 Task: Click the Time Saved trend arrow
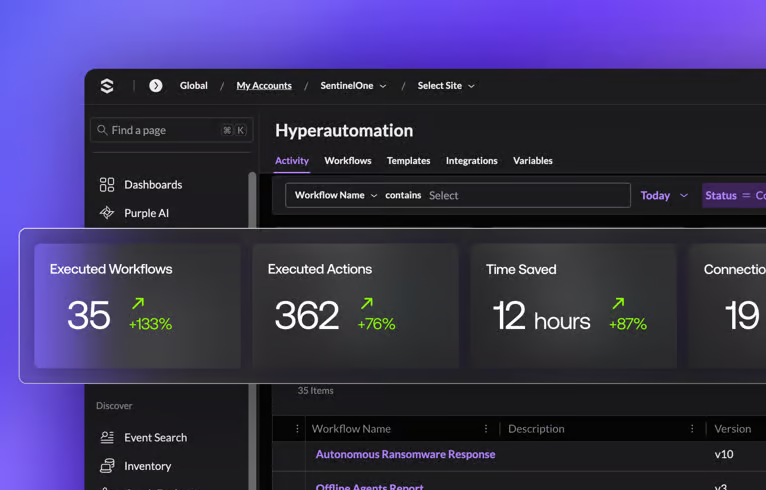point(618,303)
